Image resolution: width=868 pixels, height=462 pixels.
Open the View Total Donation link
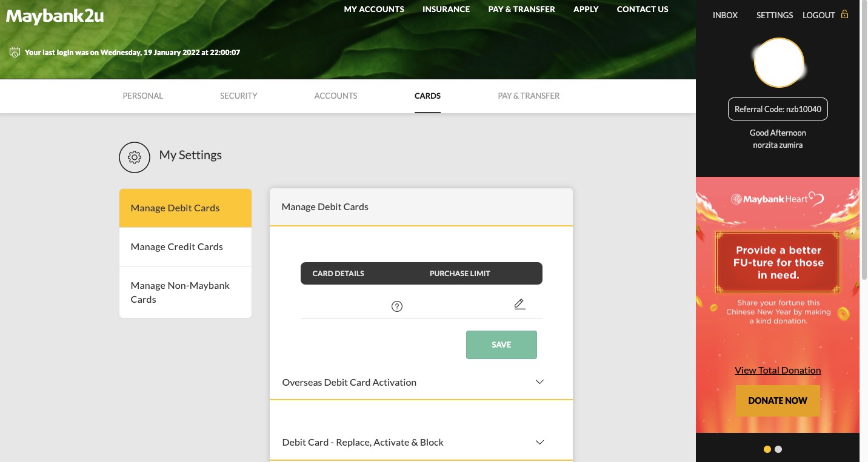(778, 370)
